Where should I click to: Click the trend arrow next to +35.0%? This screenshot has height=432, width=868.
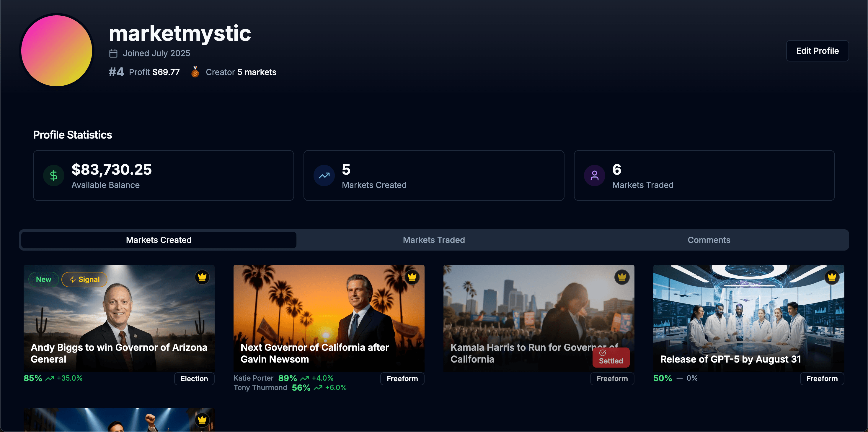tap(50, 379)
